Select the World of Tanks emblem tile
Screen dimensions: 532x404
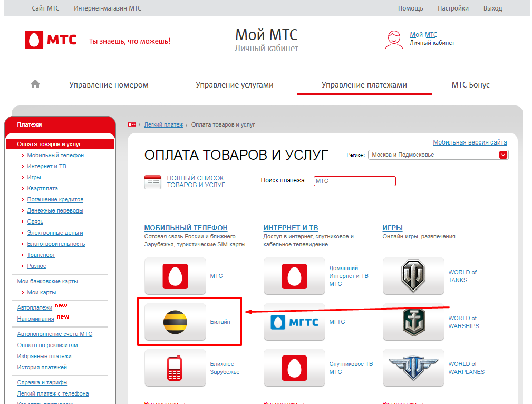click(x=413, y=276)
